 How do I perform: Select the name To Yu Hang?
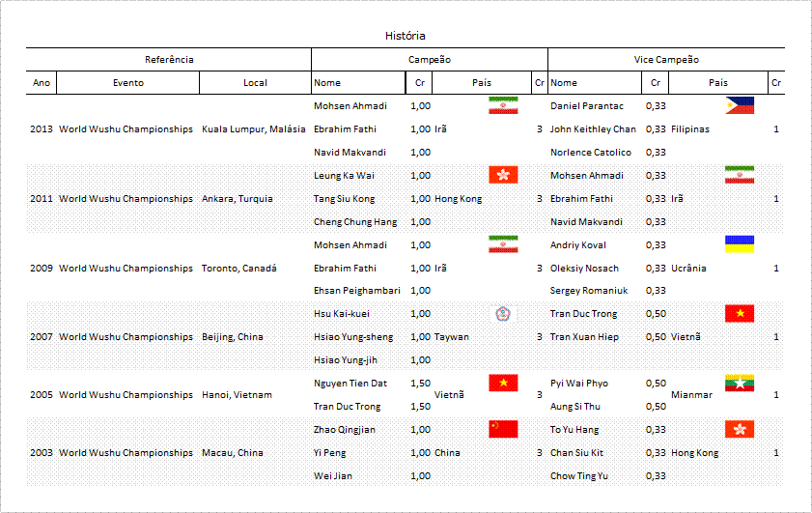[574, 430]
